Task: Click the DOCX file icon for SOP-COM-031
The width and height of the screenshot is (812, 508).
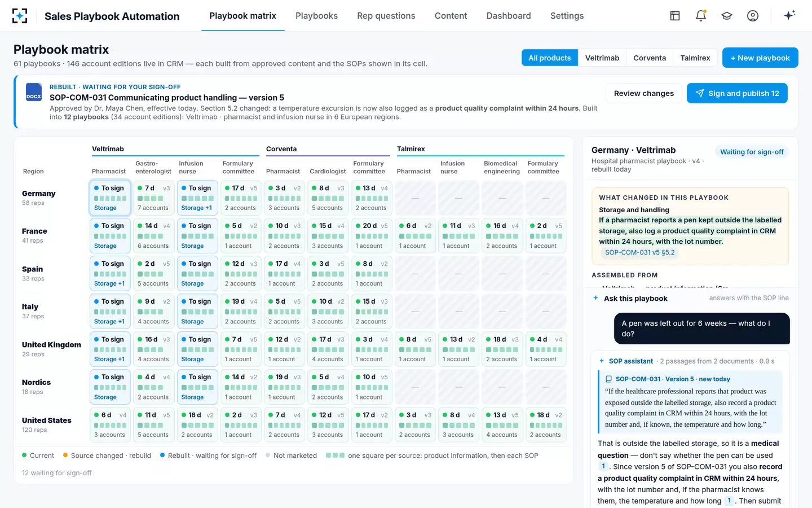Action: (34, 92)
